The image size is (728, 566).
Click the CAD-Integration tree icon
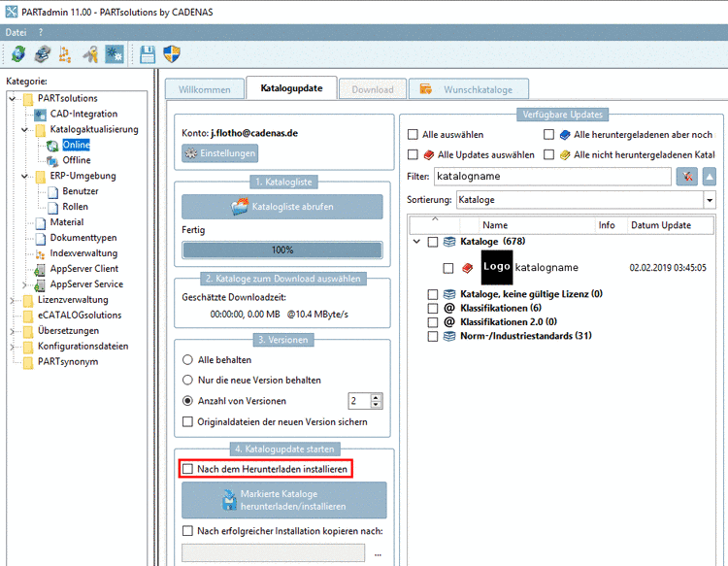(41, 115)
